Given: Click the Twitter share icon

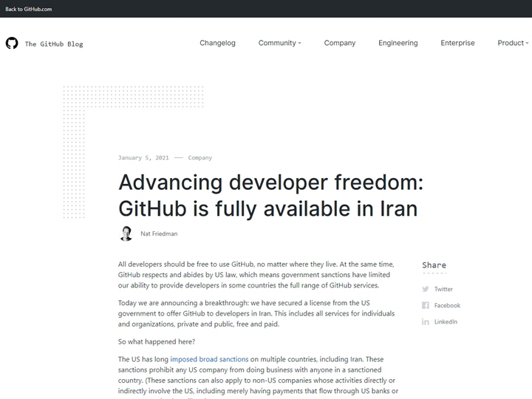Looking at the screenshot, I should tap(426, 290).
